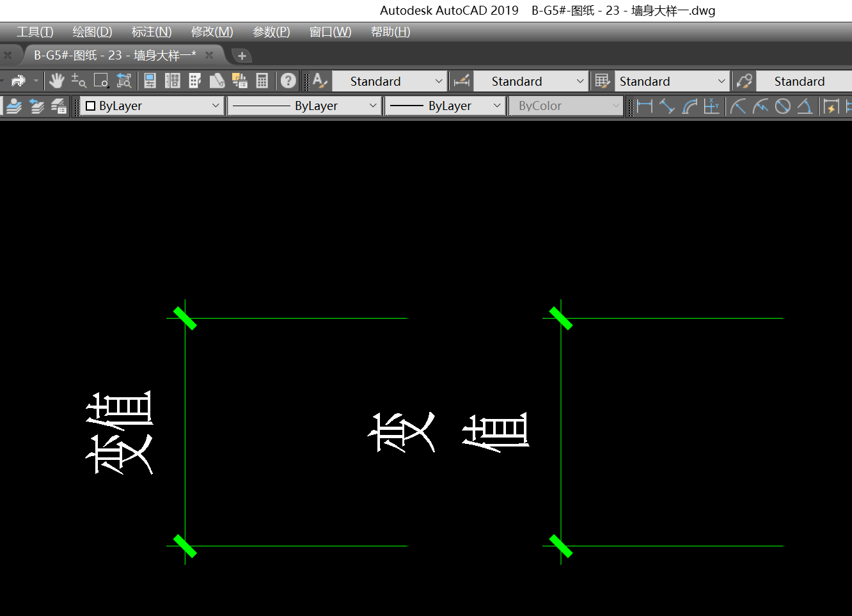Select horizontal 变值 text in drawing
Viewport: 852px width, 616px height.
click(448, 432)
